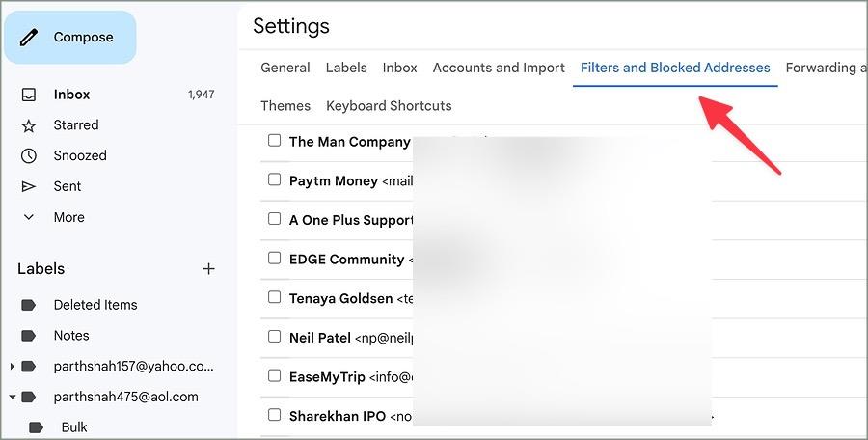Viewport: 868px width, 440px height.
Task: Collapse the parthshah475@aol.com label arrow
Action: point(13,397)
